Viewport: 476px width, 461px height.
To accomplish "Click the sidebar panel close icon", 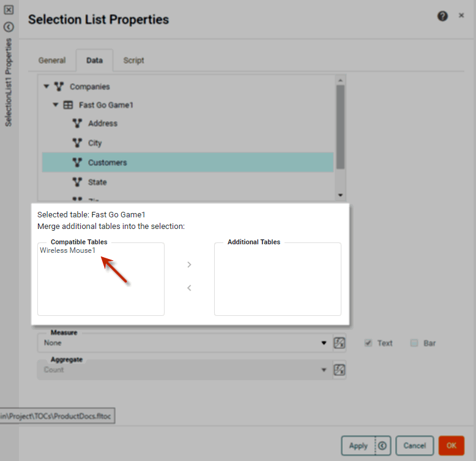I will (9, 10).
